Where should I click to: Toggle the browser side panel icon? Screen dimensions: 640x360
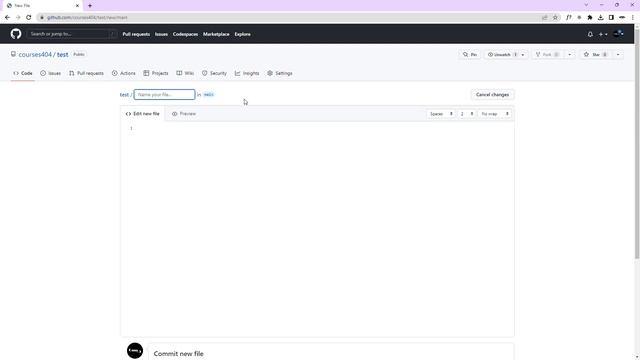tap(611, 17)
